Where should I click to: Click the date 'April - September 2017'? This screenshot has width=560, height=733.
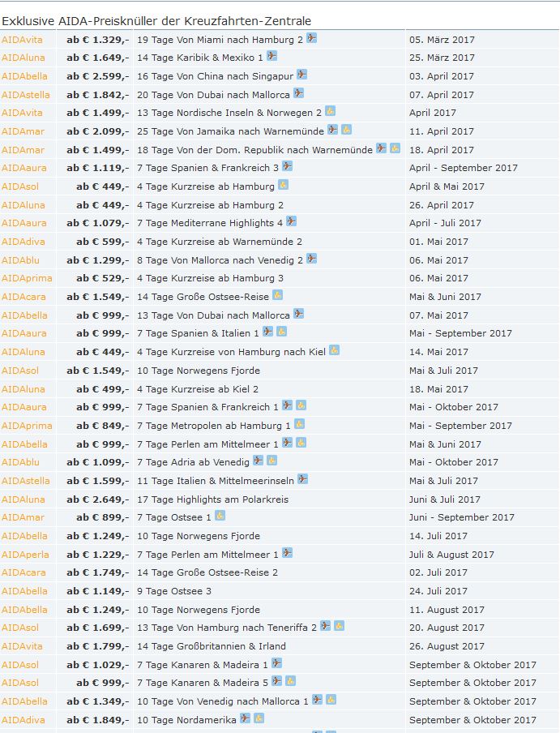tap(464, 167)
